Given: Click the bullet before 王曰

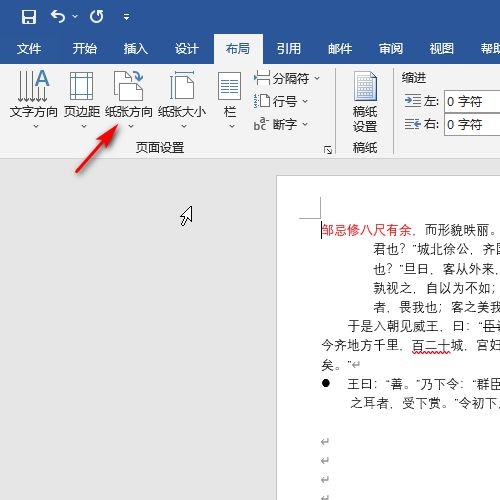Looking at the screenshot, I should coord(326,383).
